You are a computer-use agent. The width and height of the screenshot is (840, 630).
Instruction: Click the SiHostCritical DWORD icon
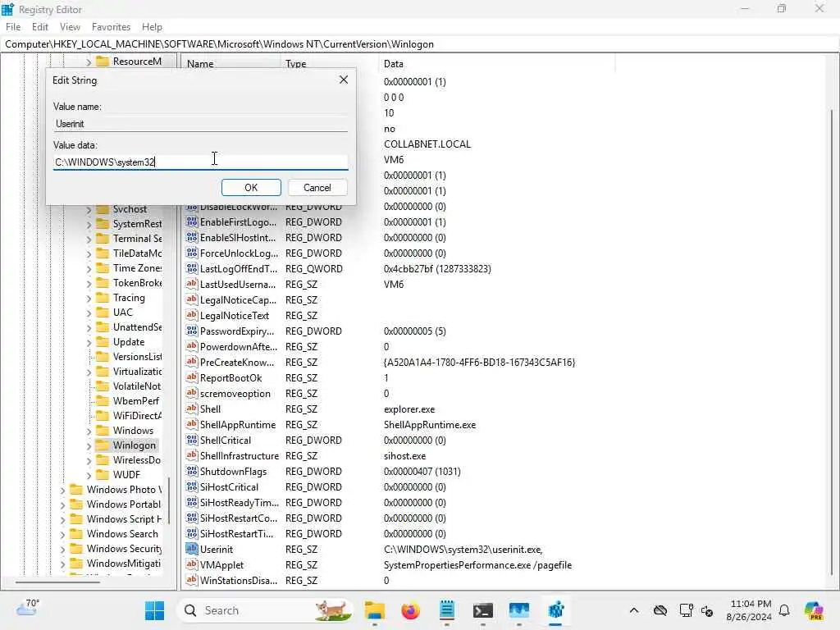click(192, 486)
